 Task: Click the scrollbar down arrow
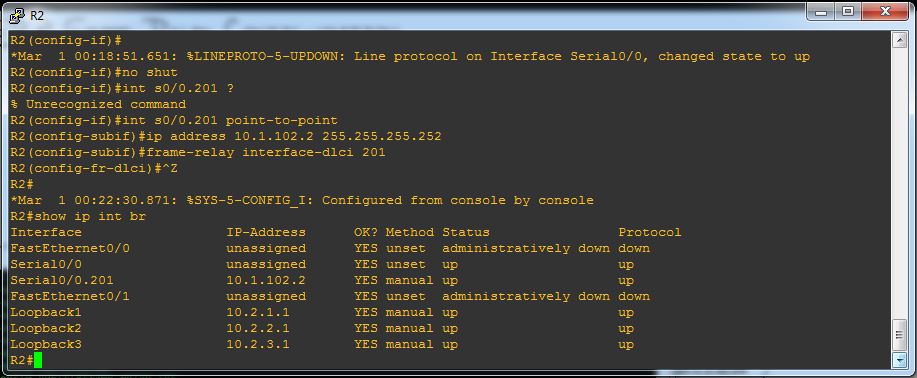tap(899, 360)
